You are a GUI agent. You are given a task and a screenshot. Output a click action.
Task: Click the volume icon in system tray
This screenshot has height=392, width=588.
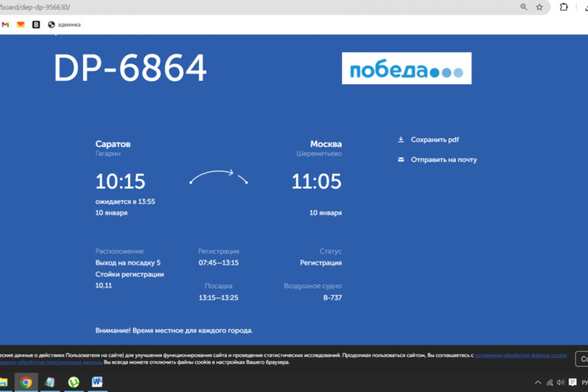[x=560, y=382]
